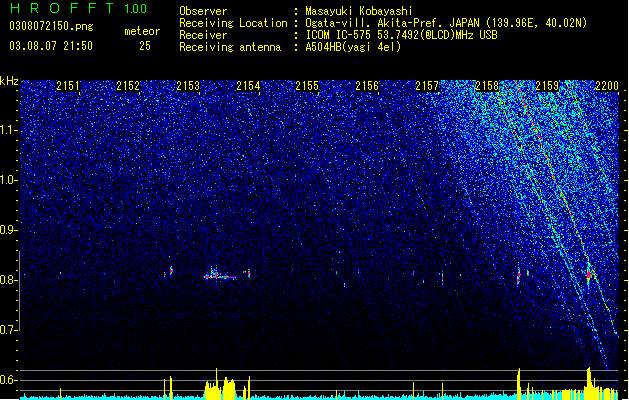The width and height of the screenshot is (629, 400).
Task: Select the 2156 time axis marker
Action: click(x=367, y=86)
